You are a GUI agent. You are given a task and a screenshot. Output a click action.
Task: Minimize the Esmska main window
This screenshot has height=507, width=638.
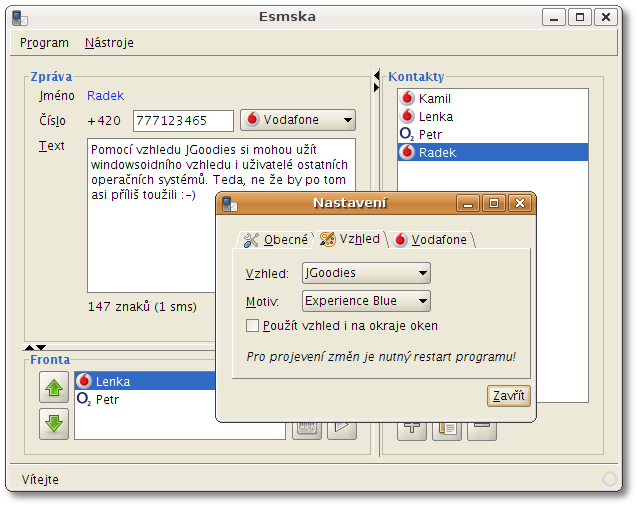554,17
